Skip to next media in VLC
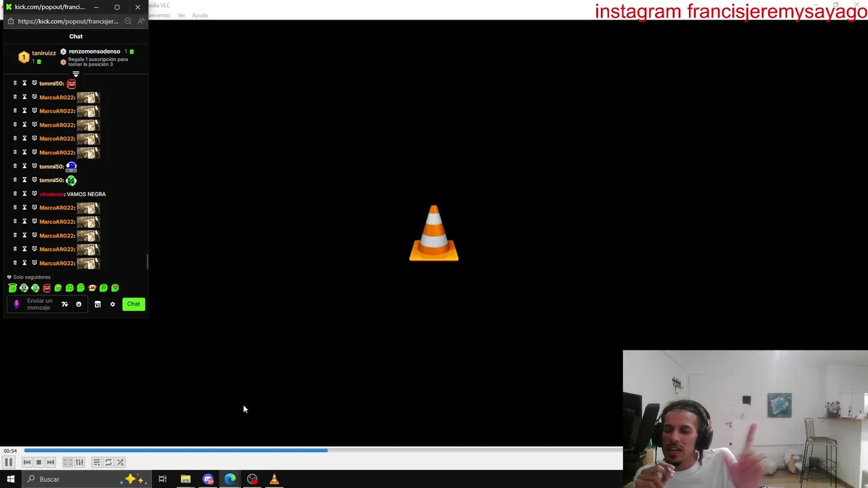 [50, 462]
